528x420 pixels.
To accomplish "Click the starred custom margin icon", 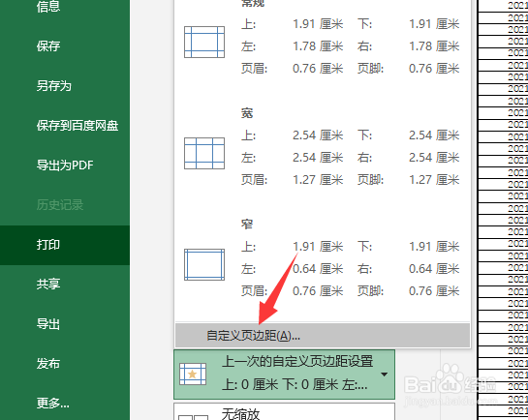I will click(x=193, y=374).
